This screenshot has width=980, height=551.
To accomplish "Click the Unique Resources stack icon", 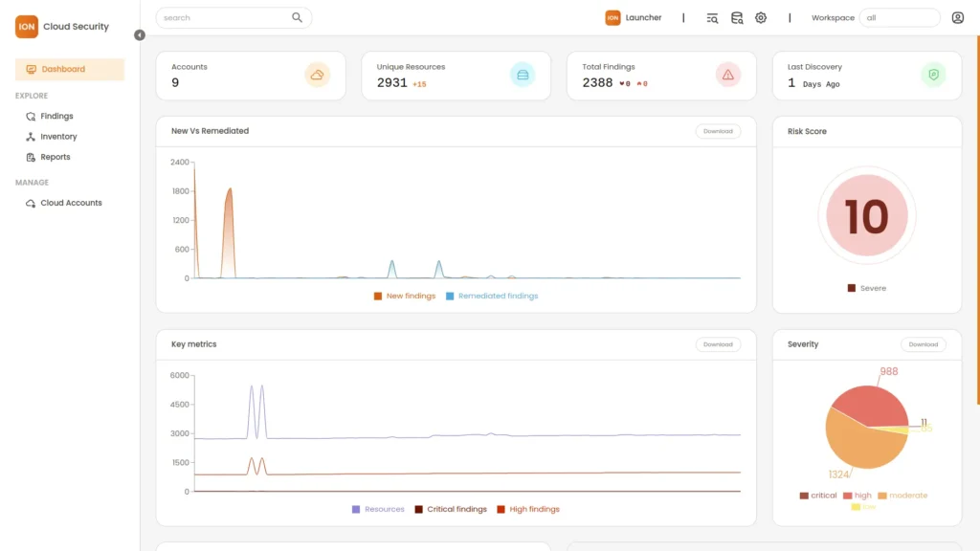I will pyautogui.click(x=523, y=75).
